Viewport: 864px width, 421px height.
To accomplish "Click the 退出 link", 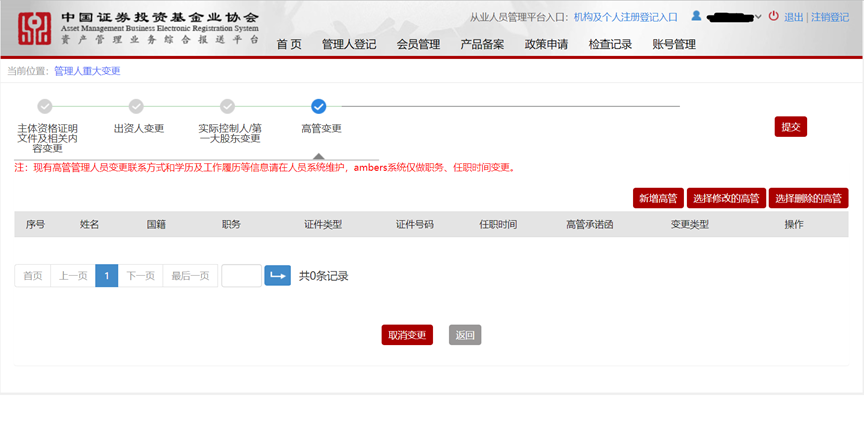I will pos(793,17).
